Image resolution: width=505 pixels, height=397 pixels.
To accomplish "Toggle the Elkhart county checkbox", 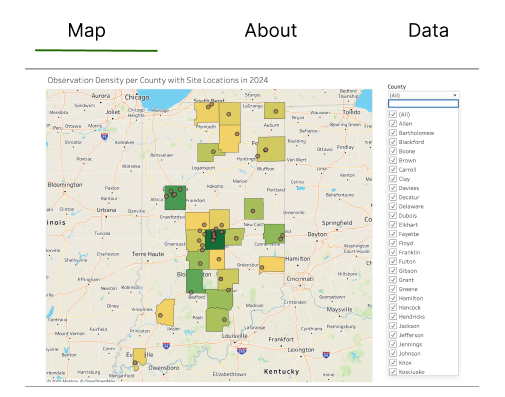I will pyautogui.click(x=393, y=225).
